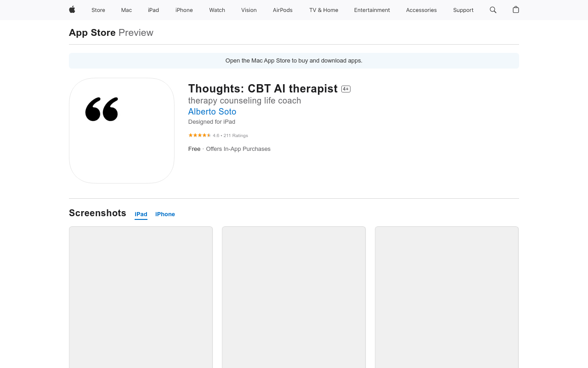
Task: Open the iPhone navigation item
Action: [184, 10]
